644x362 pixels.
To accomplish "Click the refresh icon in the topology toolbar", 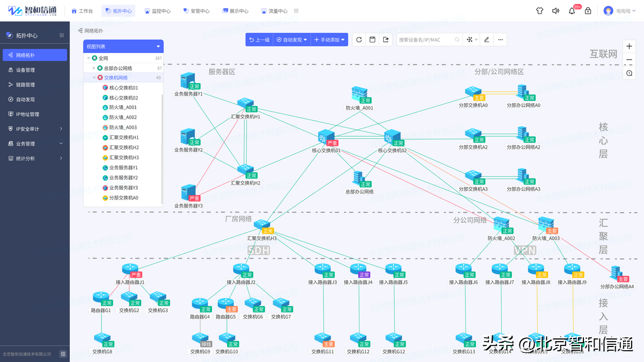I will pyautogui.click(x=358, y=39).
